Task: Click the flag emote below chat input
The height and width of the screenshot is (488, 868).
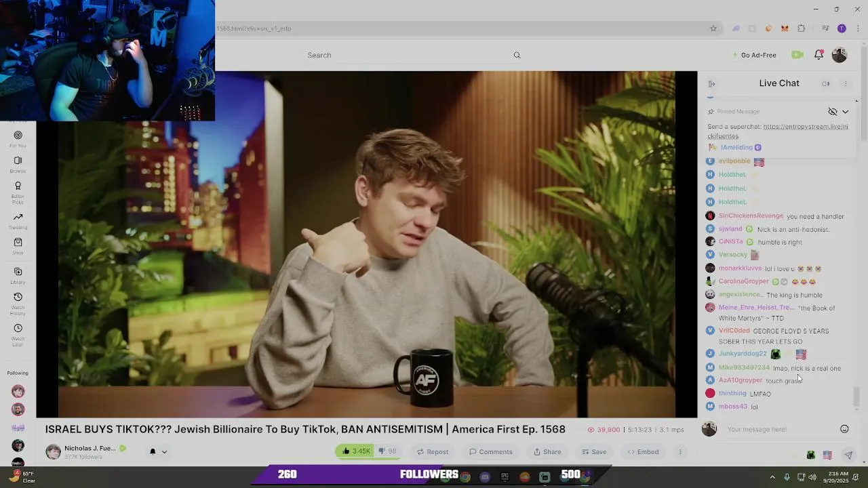Action: tap(827, 455)
